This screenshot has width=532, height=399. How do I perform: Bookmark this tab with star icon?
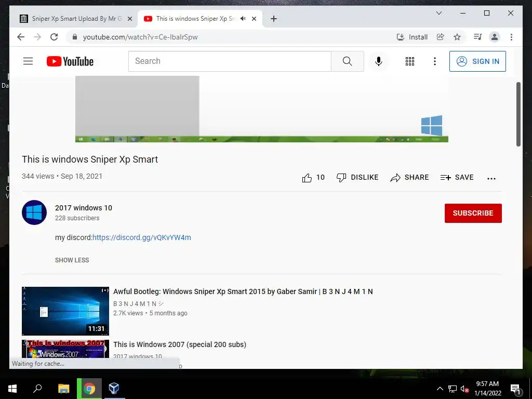(x=457, y=37)
